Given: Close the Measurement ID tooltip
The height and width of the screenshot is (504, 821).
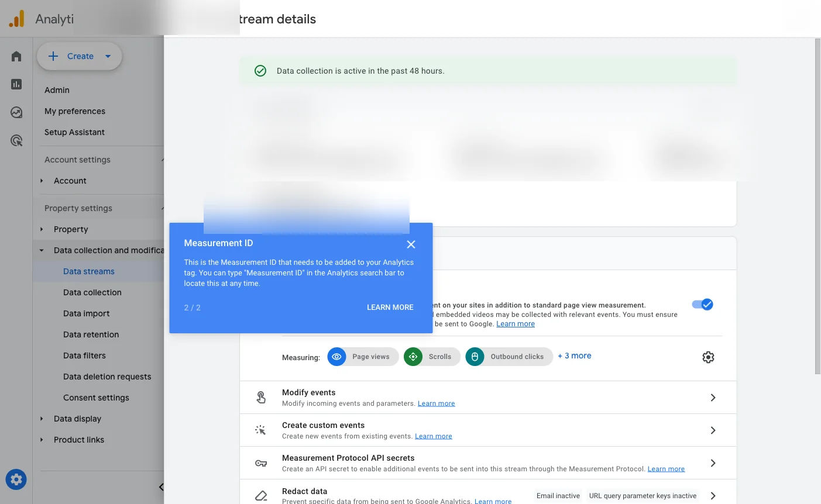Looking at the screenshot, I should tap(411, 244).
